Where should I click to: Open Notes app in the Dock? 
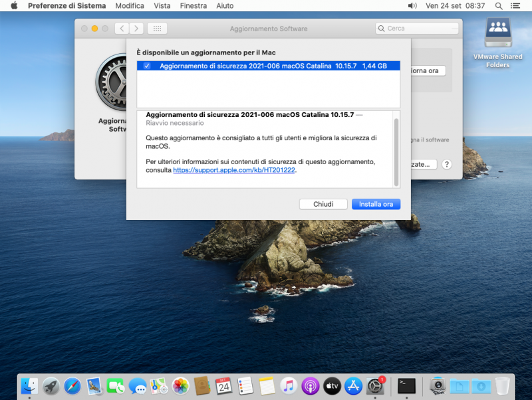(x=267, y=386)
